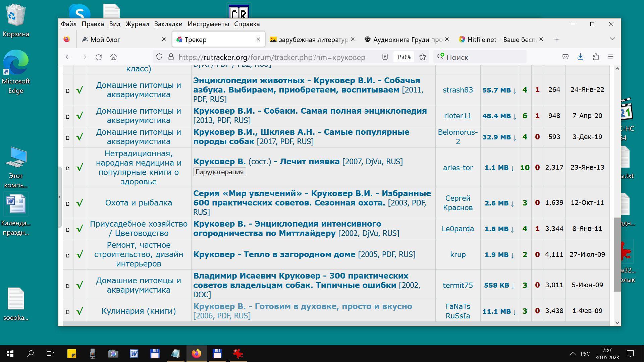Show hidden system tray icons chevron
This screenshot has height=362, width=644.
[x=573, y=354]
